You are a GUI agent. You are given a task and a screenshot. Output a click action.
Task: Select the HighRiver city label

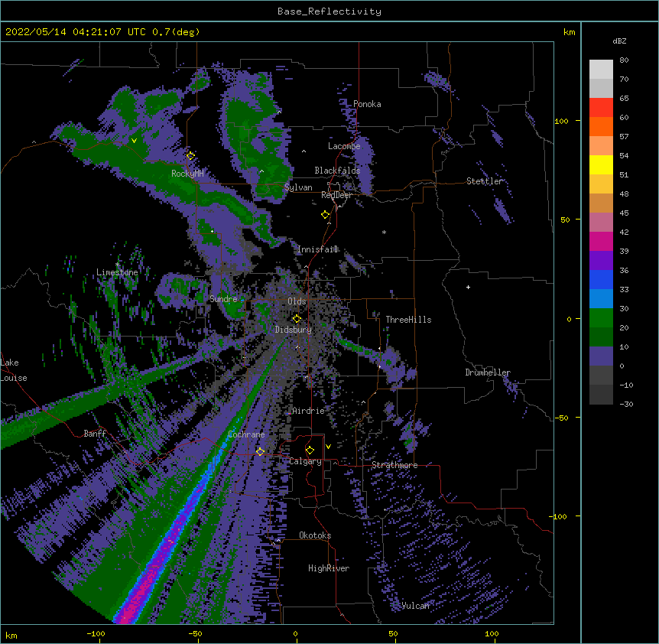click(329, 568)
